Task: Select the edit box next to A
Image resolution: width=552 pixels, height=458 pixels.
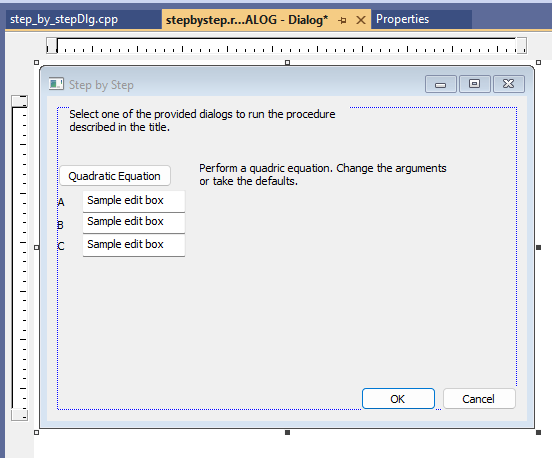Action: pyautogui.click(x=134, y=201)
